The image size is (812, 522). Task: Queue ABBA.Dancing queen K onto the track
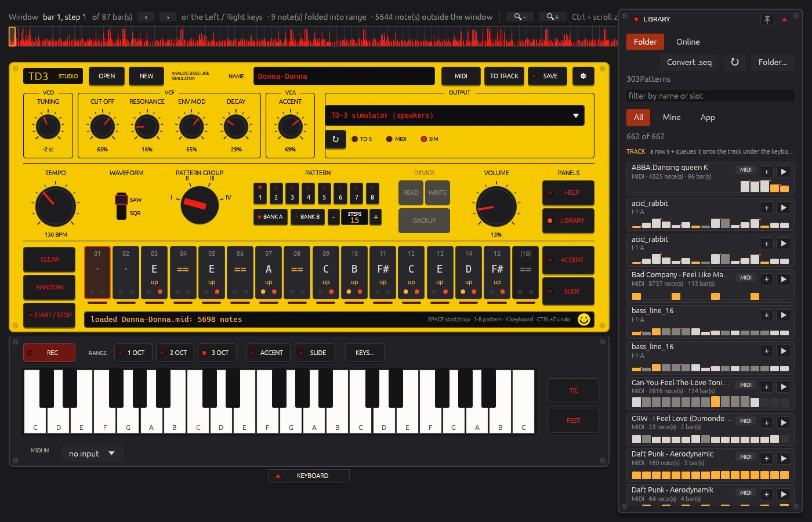[x=766, y=172]
